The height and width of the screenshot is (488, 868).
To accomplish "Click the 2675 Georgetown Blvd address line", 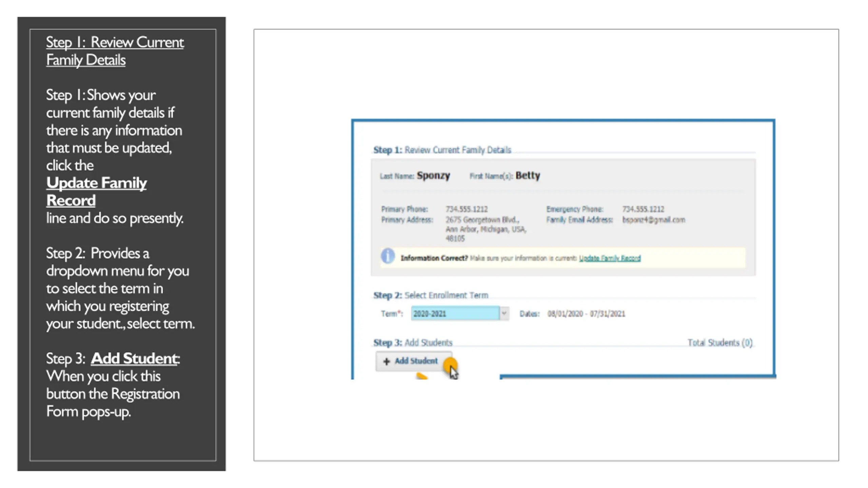I will coord(482,220).
